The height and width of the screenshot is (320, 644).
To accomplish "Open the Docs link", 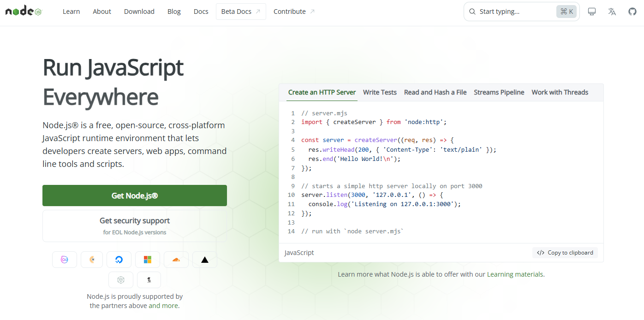I will tap(201, 12).
